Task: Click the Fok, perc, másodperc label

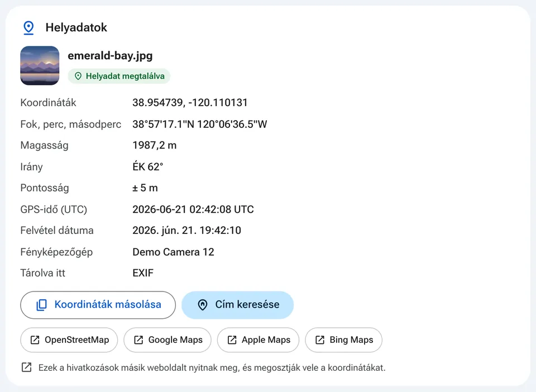Action: point(71,124)
